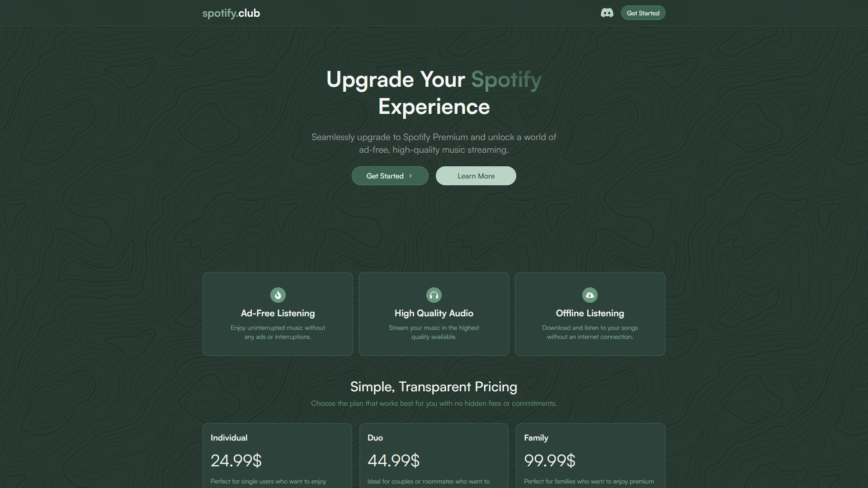This screenshot has height=488, width=868.
Task: Click the cloud download icon above Offline Listening
Action: pos(590,295)
